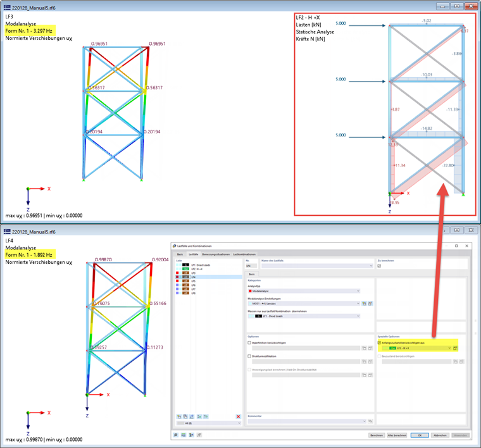Click the blue color swatch of LF6
The width and height of the screenshot is (481, 448).
(177, 285)
